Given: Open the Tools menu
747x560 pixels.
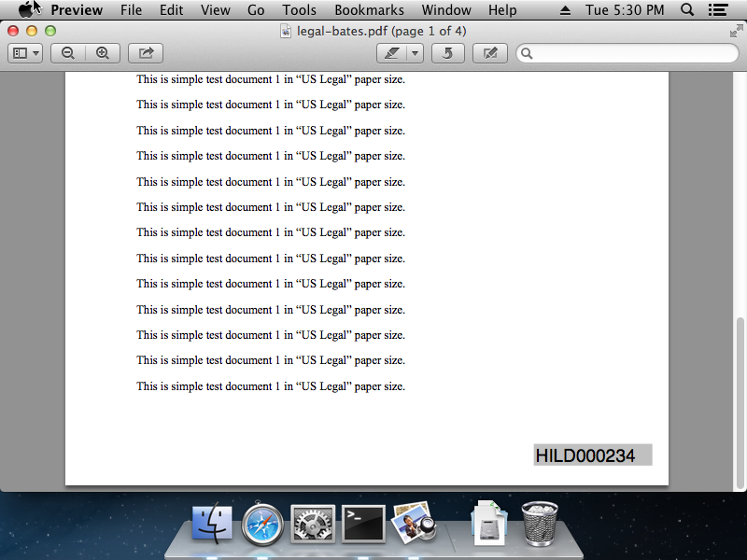Looking at the screenshot, I should click(299, 10).
